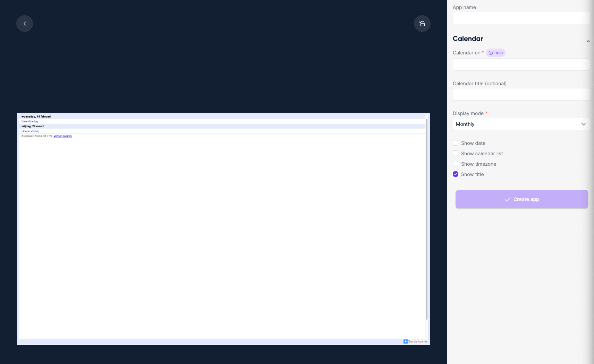
Task: Open the Goede Vrijdag event
Action: (30, 131)
